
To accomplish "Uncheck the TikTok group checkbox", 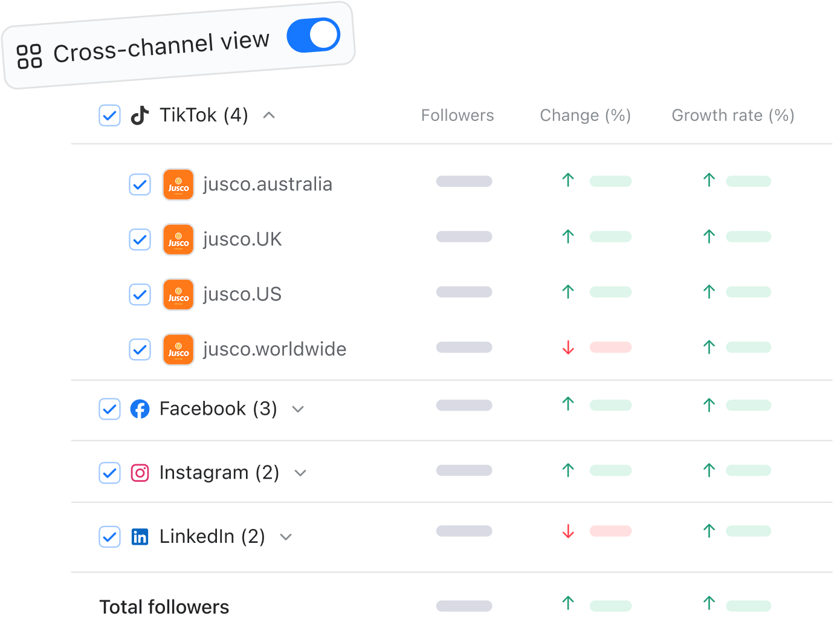I will (x=109, y=115).
